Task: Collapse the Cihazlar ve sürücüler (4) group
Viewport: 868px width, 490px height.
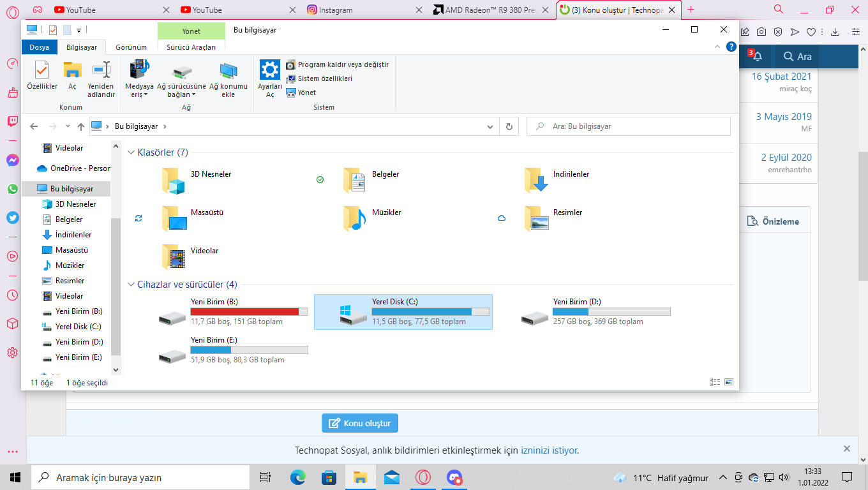Action: pyautogui.click(x=131, y=285)
